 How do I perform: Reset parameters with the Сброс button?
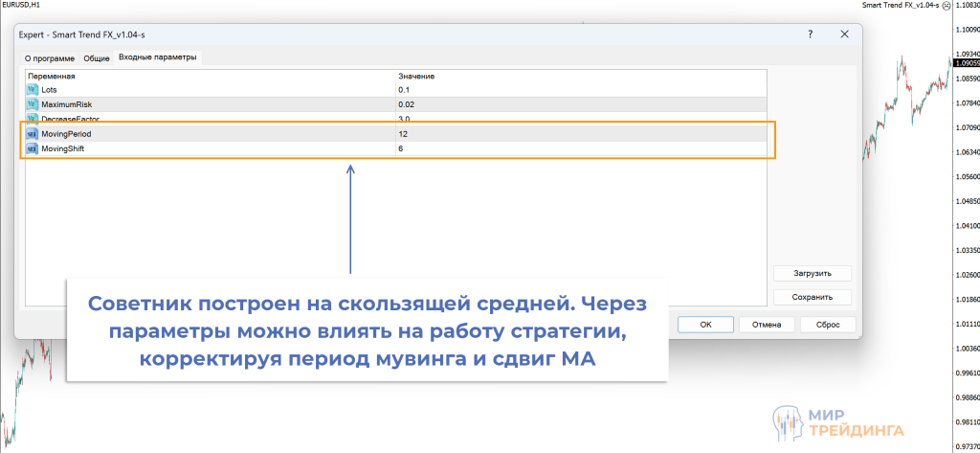827,325
